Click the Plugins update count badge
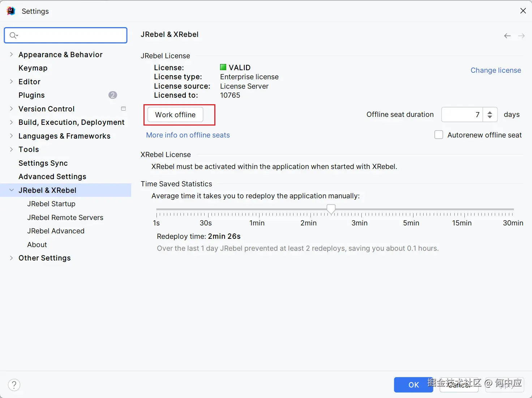 113,95
